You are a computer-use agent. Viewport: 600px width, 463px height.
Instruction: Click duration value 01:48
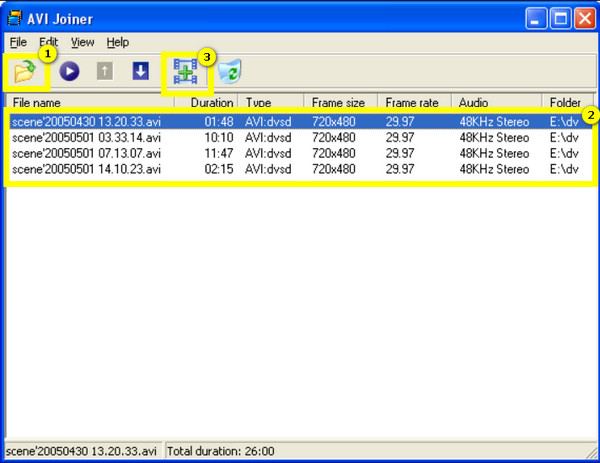pos(218,122)
